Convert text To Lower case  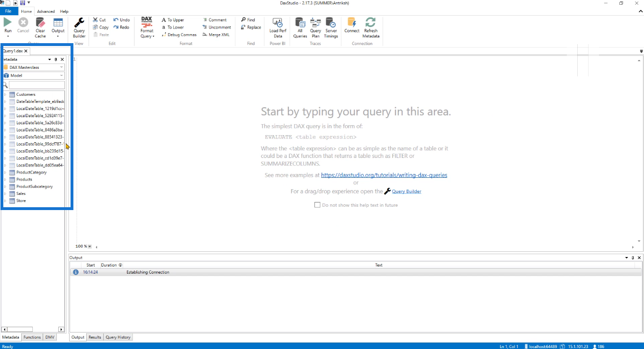click(172, 27)
